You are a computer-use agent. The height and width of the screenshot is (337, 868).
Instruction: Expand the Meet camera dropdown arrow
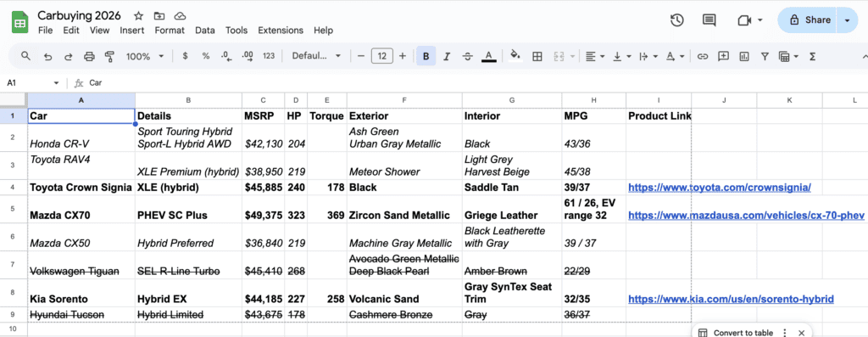760,20
